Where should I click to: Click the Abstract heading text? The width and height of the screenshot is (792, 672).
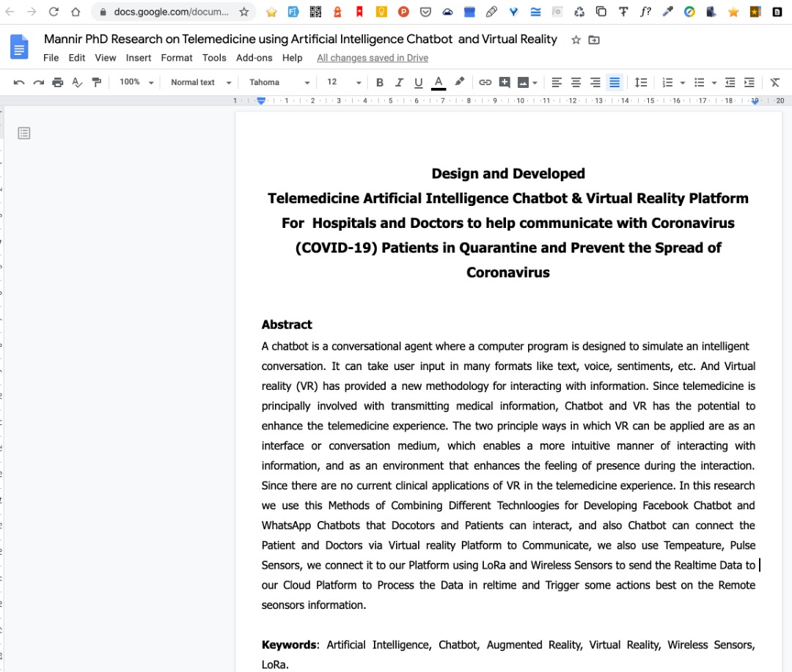coord(287,325)
